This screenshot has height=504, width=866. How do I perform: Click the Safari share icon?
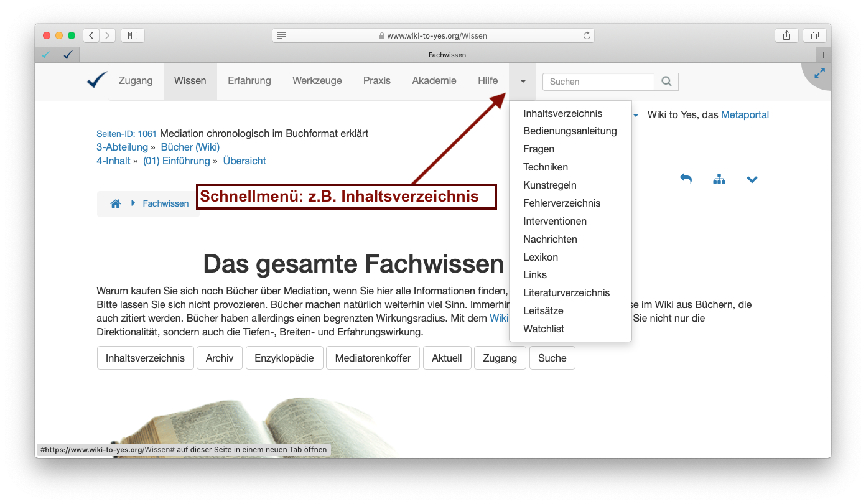[786, 35]
